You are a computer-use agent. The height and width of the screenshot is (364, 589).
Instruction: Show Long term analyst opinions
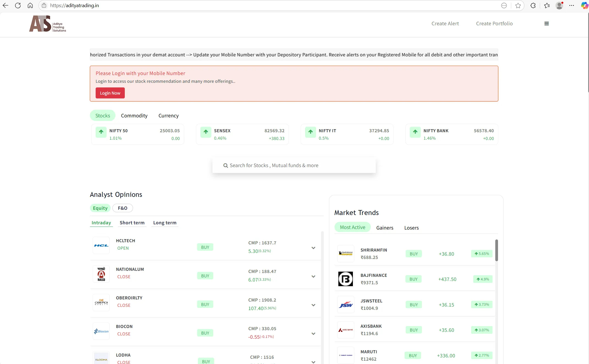coord(165,223)
